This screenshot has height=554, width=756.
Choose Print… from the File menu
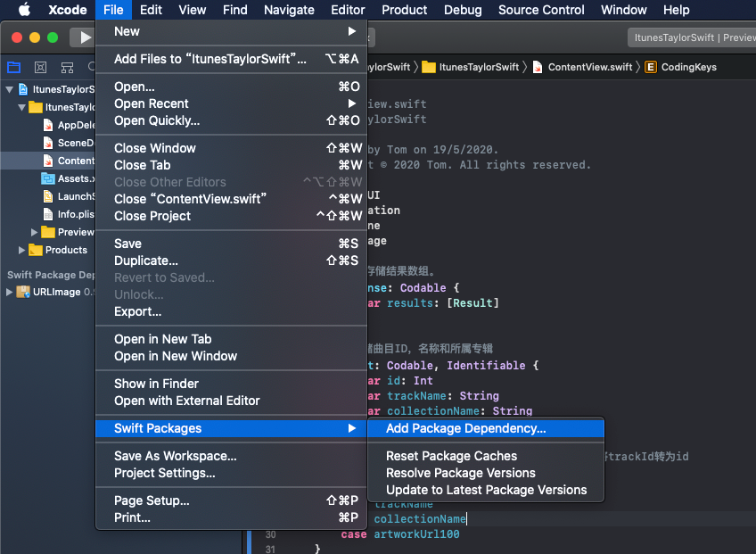232,517
